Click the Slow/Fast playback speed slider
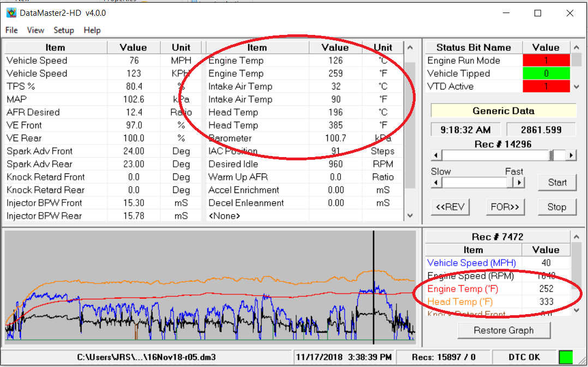The height and width of the screenshot is (367, 588). 475,183
